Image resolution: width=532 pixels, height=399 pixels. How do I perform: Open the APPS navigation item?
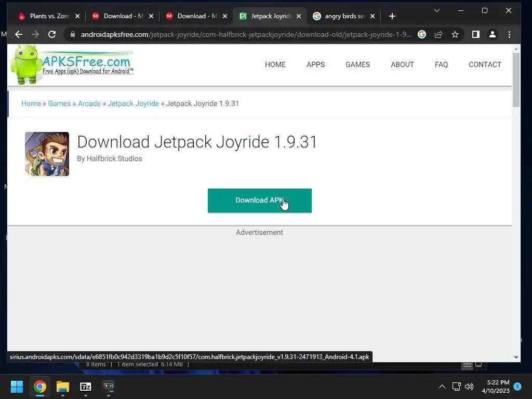(315, 64)
